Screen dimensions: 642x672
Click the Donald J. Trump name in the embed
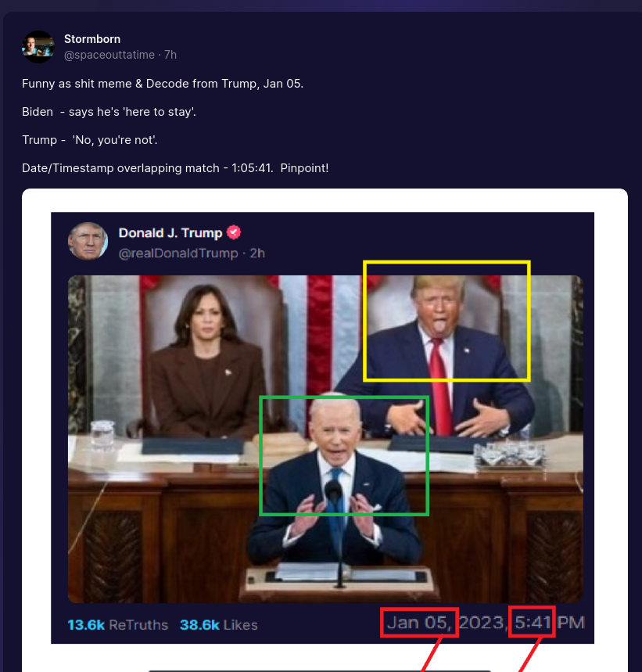170,232
